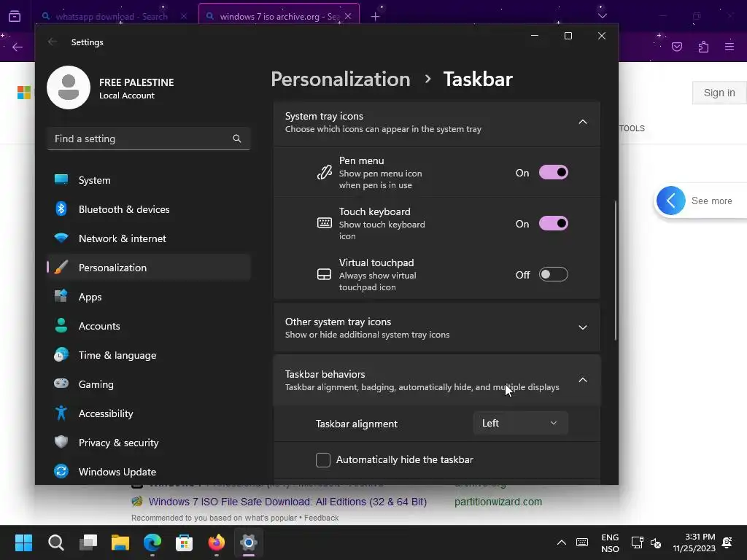Image resolution: width=747 pixels, height=560 pixels.
Task: Open Privacy & security shield icon
Action: click(x=61, y=442)
